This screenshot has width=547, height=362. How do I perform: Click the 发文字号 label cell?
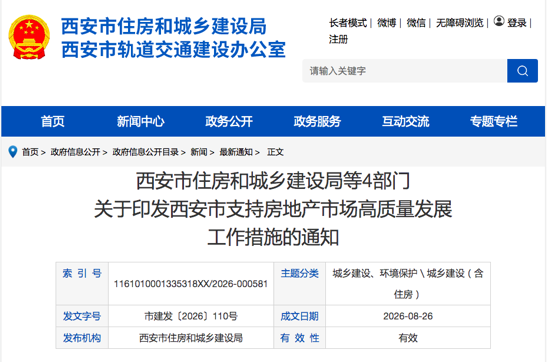coord(82,316)
